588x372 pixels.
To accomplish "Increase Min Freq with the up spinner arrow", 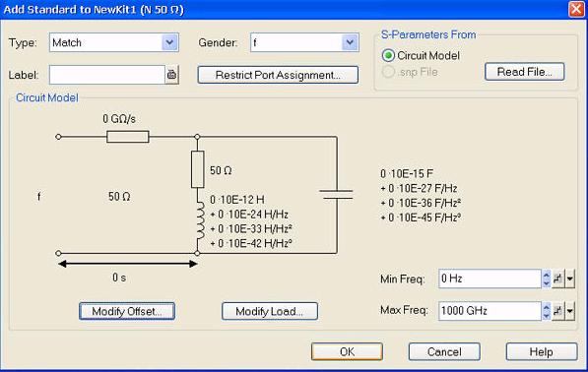I will pyautogui.click(x=547, y=275).
